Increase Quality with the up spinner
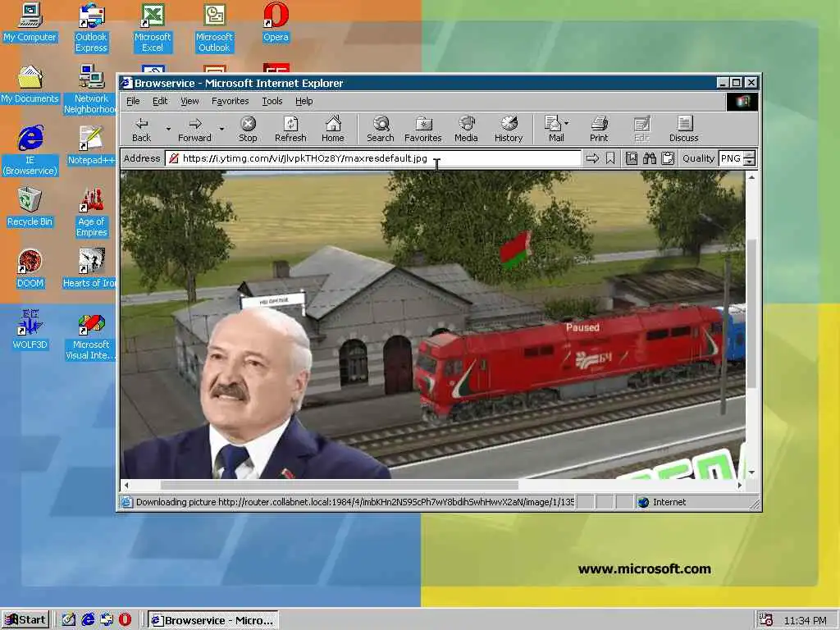The image size is (840, 630). [750, 154]
